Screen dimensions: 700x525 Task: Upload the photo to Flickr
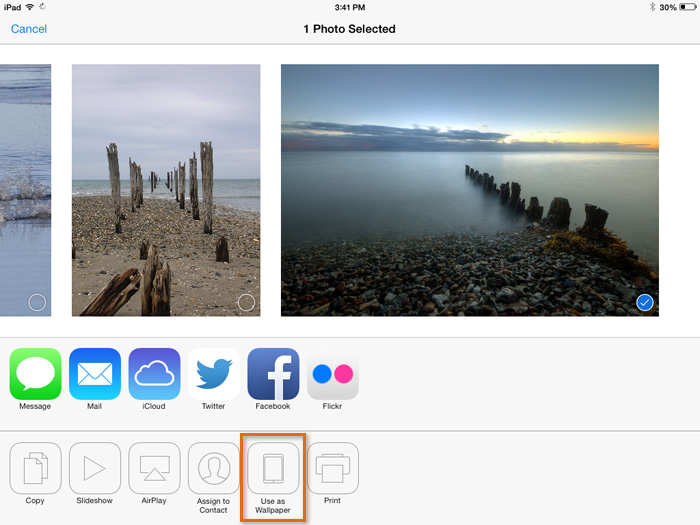tap(333, 374)
